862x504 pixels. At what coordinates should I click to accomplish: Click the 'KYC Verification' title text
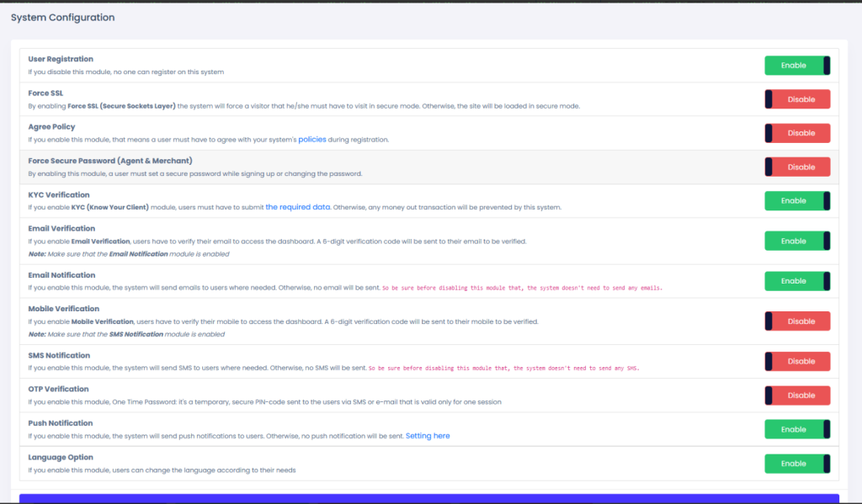click(x=59, y=194)
